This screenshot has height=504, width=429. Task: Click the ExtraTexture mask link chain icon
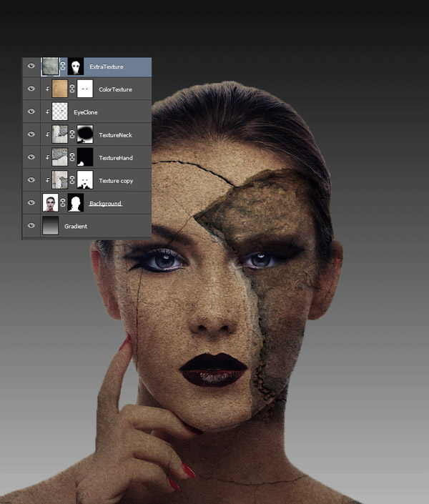(x=63, y=66)
